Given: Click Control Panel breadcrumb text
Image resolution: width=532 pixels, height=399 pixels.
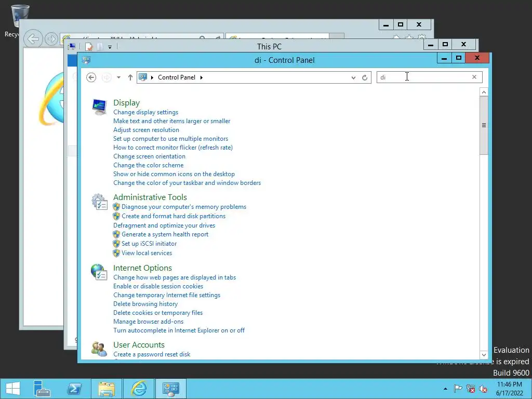Looking at the screenshot, I should coord(177,77).
